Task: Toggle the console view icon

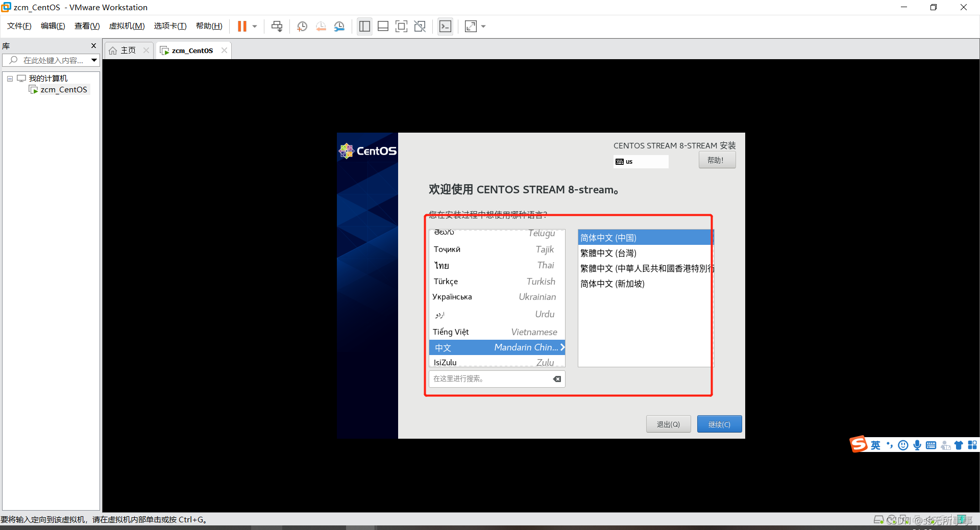Action: (x=445, y=27)
